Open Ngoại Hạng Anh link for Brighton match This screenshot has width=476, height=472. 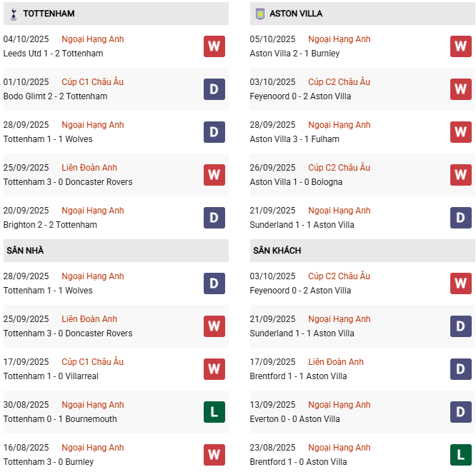(x=92, y=211)
